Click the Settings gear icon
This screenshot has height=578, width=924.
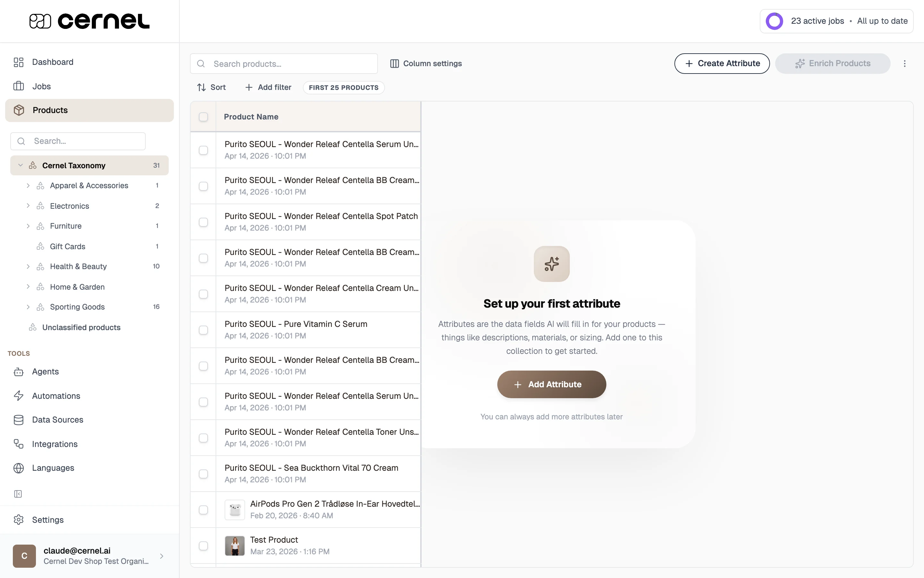[x=18, y=520]
